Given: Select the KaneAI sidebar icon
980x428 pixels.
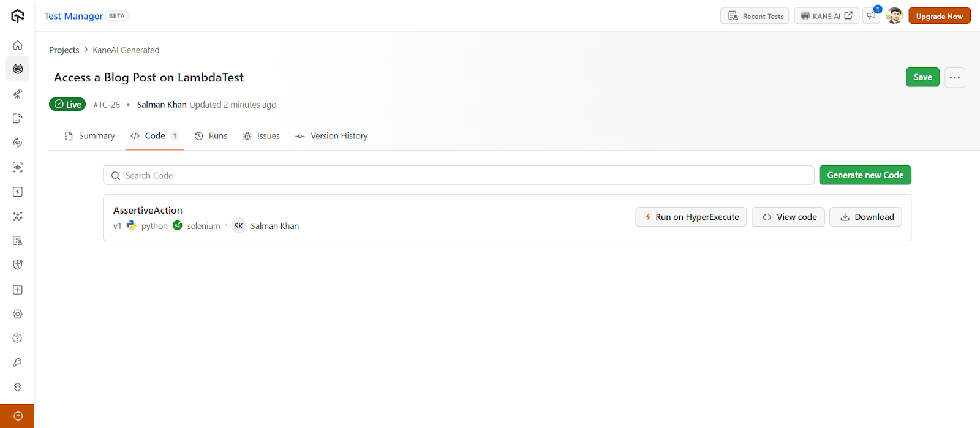Looking at the screenshot, I should coord(18,69).
